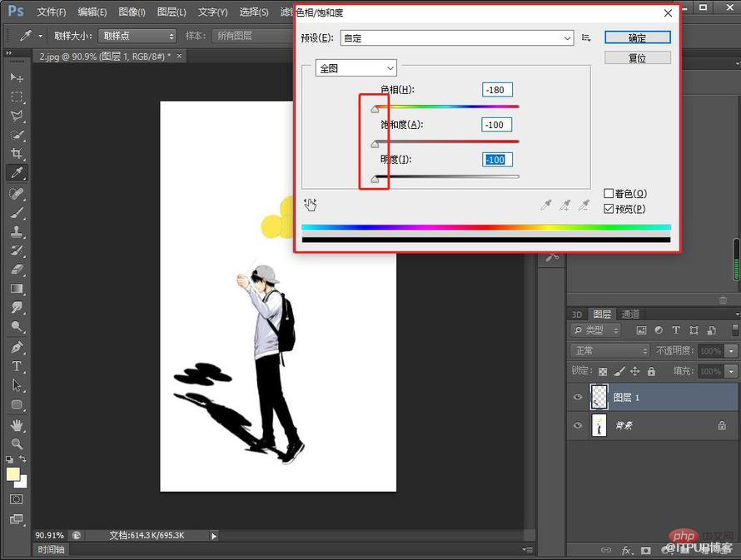The width and height of the screenshot is (741, 560).
Task: Click the 确定 OK button
Action: (638, 37)
